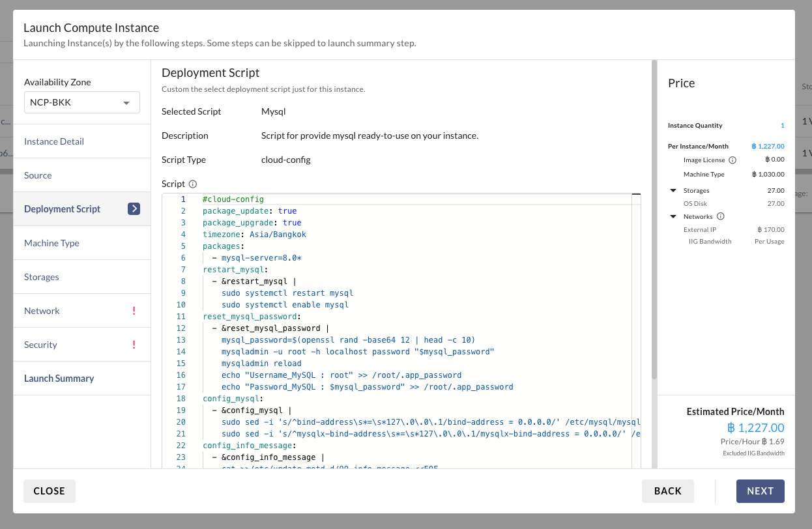The height and width of the screenshot is (529, 812).
Task: Go to the Source step
Action: coord(38,175)
